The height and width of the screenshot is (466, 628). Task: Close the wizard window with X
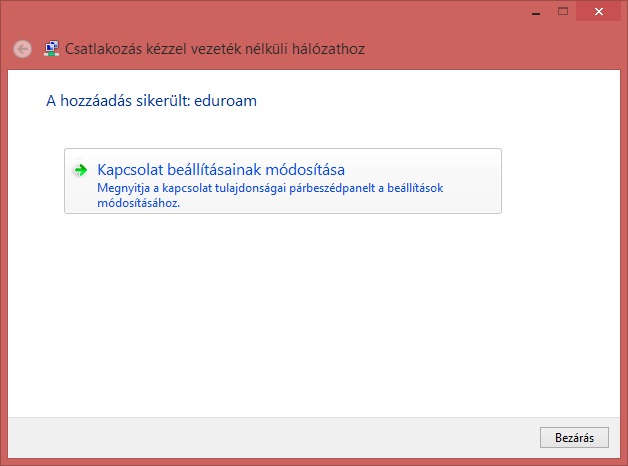coord(598,12)
